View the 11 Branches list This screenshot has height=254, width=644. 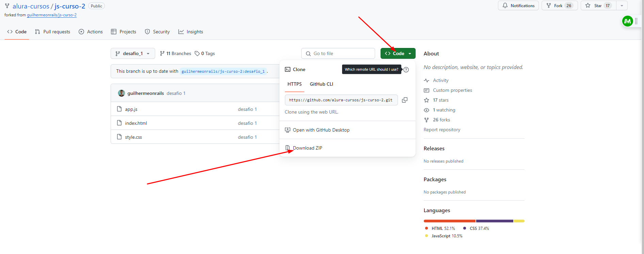click(176, 53)
